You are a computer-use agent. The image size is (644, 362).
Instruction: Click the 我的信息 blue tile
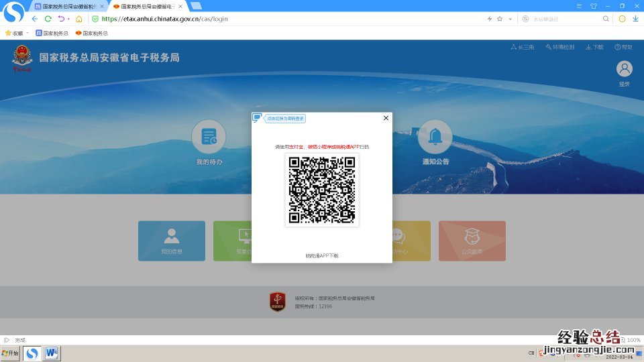[x=172, y=241]
